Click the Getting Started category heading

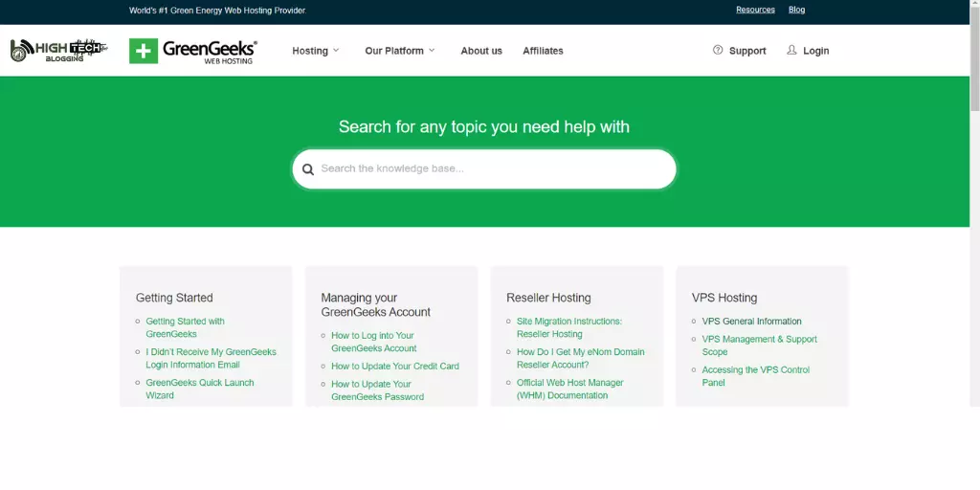(x=174, y=299)
